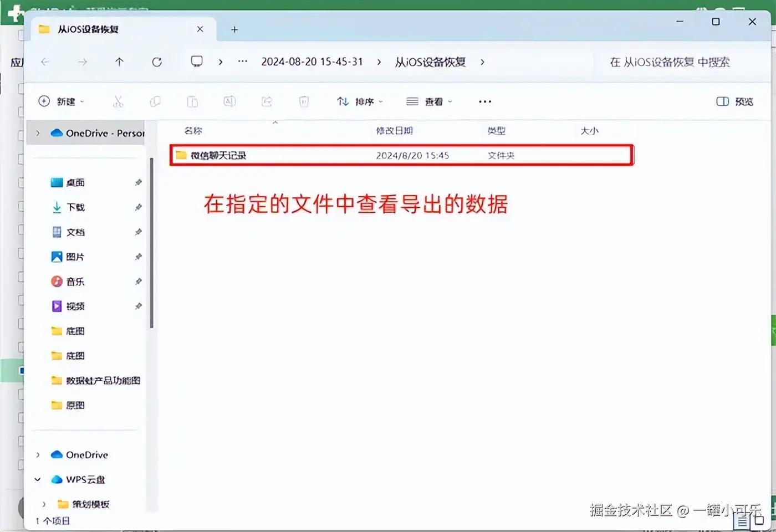This screenshot has width=776, height=532.
Task: Select 策划模板 folder in sidebar
Action: tap(84, 504)
